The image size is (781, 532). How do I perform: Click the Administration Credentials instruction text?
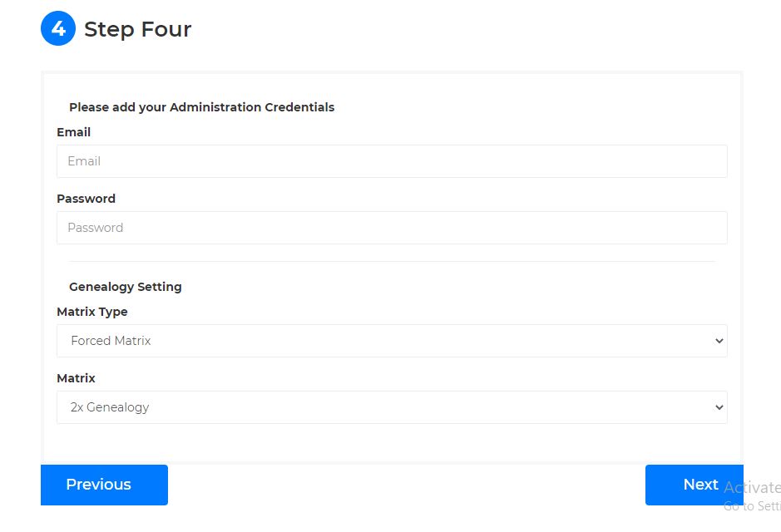click(x=201, y=107)
